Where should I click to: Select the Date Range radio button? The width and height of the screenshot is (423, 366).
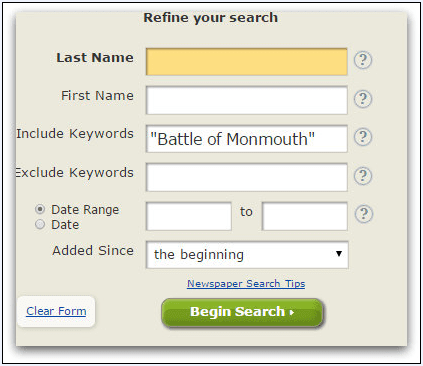(x=40, y=209)
